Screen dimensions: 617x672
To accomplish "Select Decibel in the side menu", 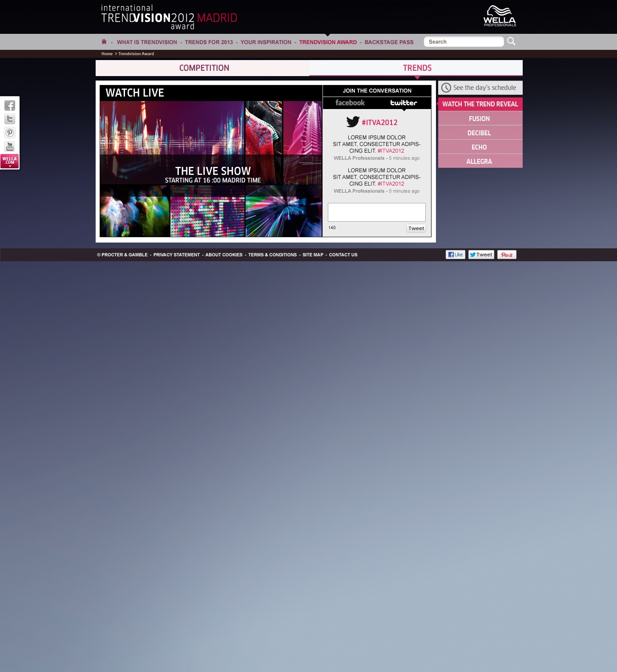I will (x=480, y=133).
